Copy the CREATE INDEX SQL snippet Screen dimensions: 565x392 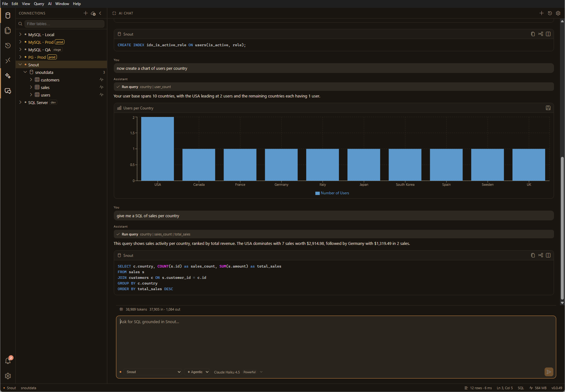(x=533, y=34)
